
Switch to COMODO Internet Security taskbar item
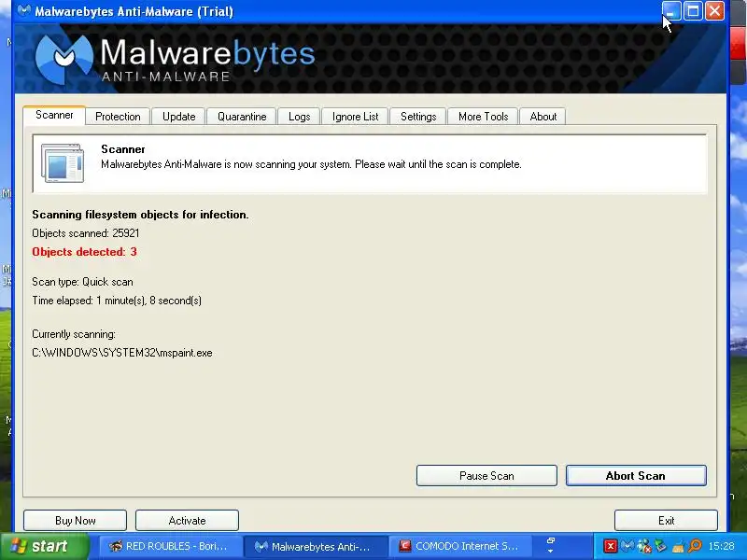click(x=459, y=546)
